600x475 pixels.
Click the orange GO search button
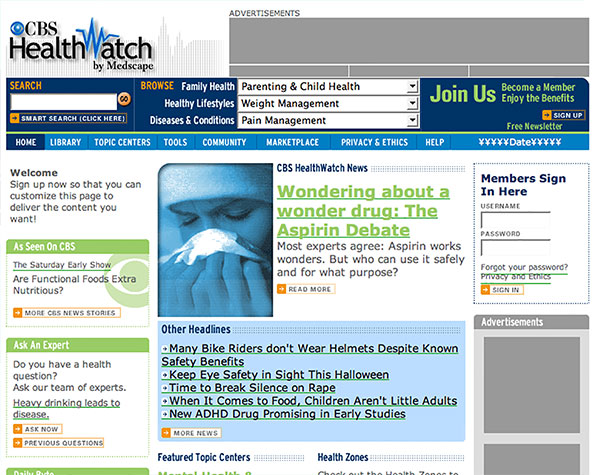[124, 99]
